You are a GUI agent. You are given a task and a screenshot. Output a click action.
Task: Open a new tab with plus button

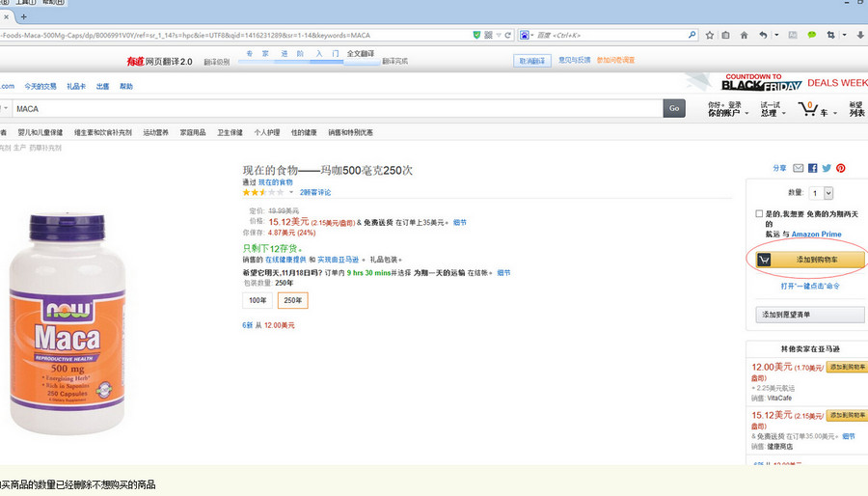(23, 17)
